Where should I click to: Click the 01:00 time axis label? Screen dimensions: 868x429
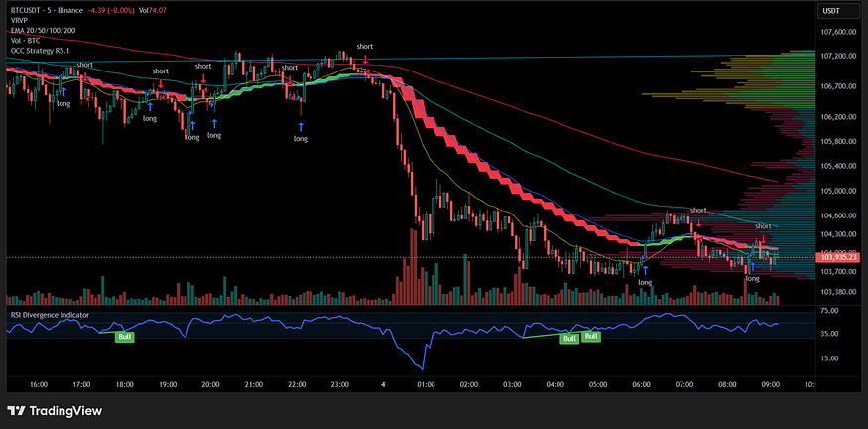point(427,383)
